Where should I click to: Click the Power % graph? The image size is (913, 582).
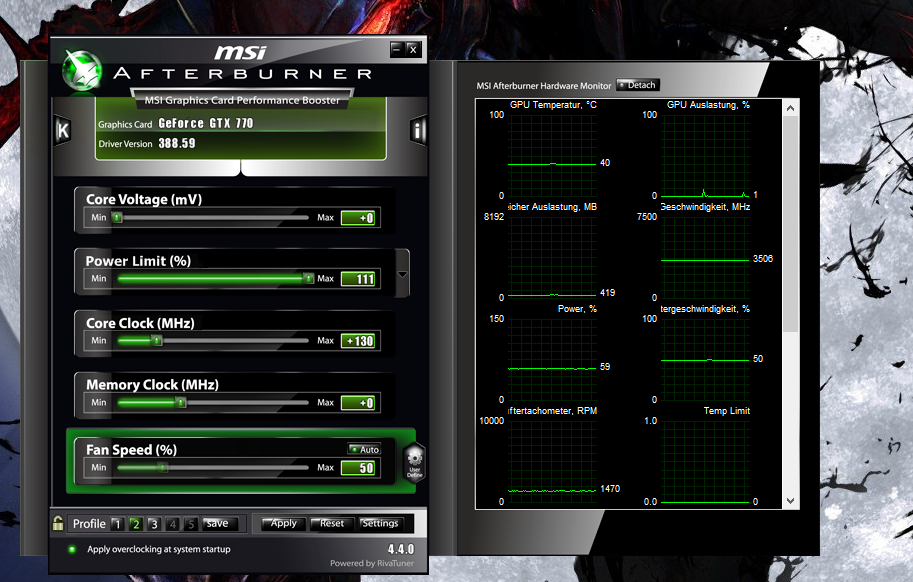552,359
